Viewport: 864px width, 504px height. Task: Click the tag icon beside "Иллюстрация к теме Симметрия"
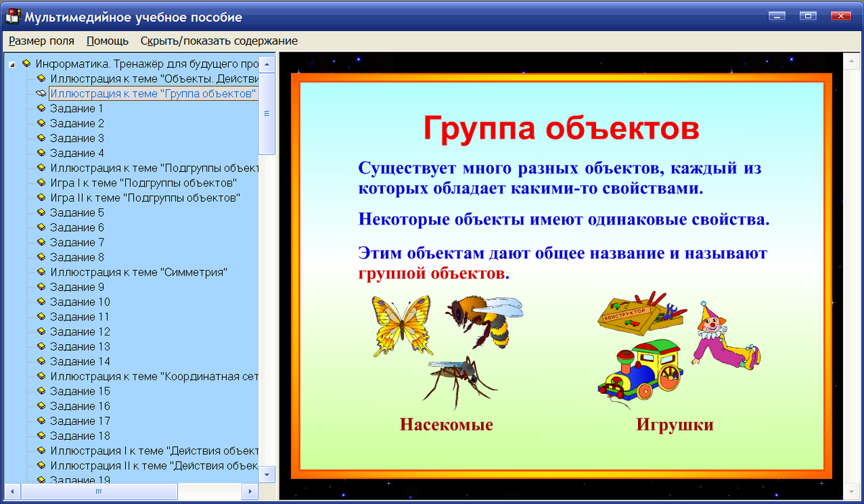(x=41, y=271)
